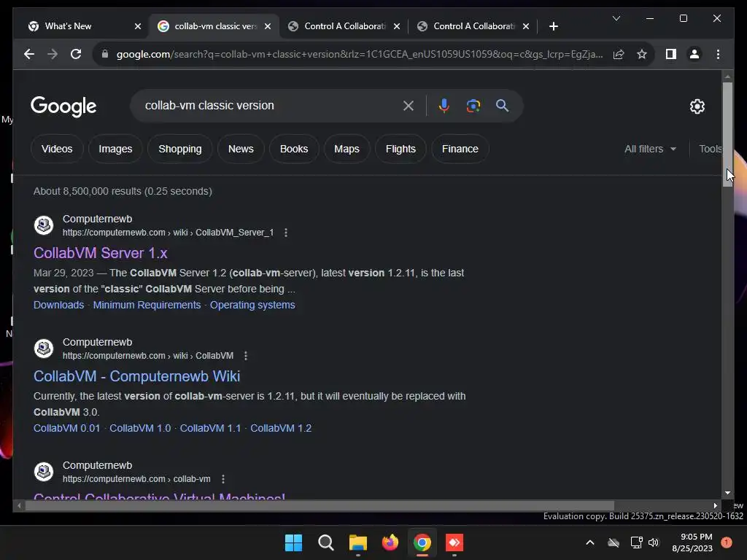Screen dimensions: 747x560
Task: Submit search with the magnifier icon
Action: coord(502,106)
